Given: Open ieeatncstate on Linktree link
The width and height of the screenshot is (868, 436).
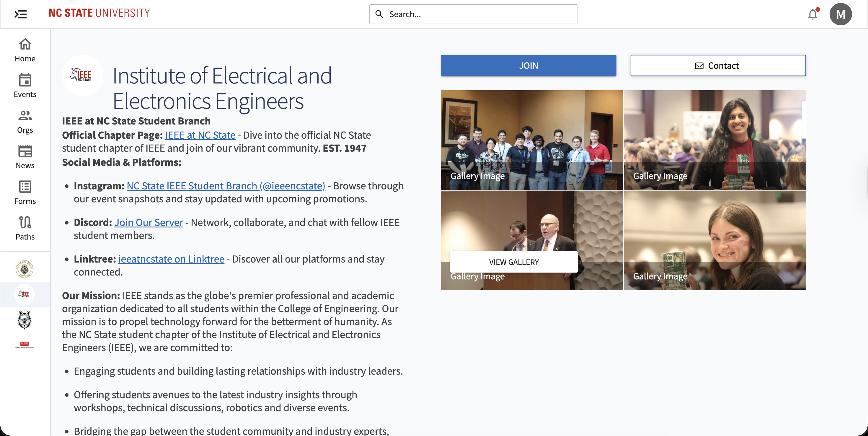Looking at the screenshot, I should tap(171, 259).
